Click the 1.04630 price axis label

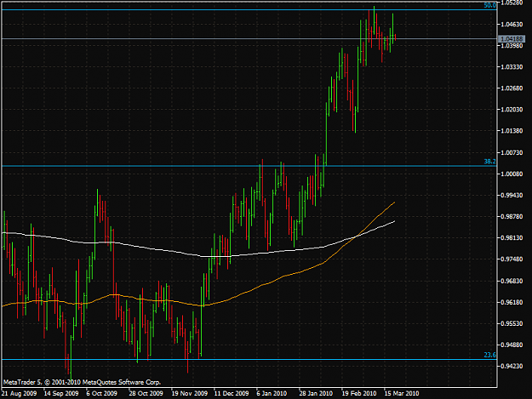[512, 24]
